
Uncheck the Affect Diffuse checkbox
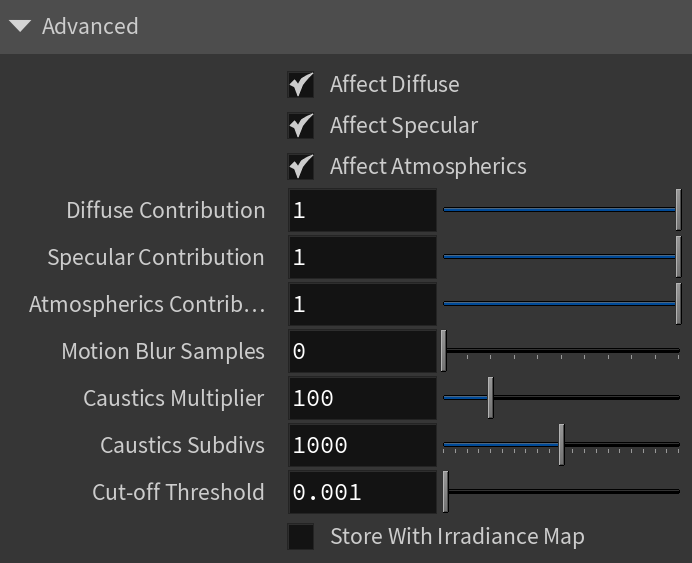tap(301, 85)
